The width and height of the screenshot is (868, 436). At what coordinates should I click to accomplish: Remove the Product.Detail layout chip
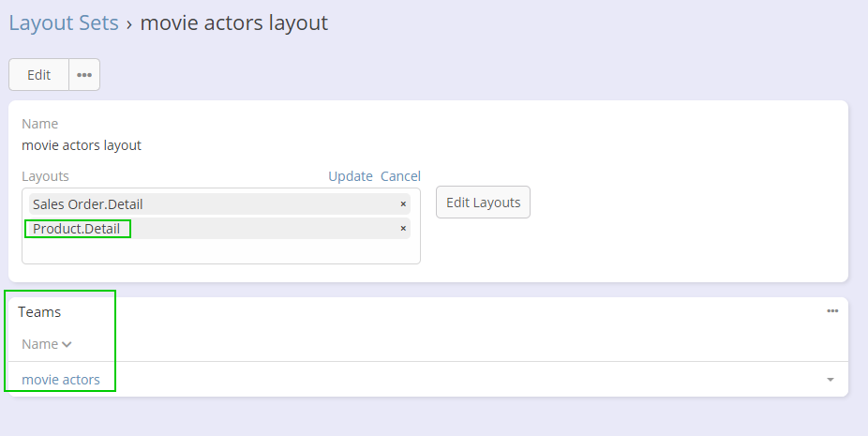tap(403, 228)
